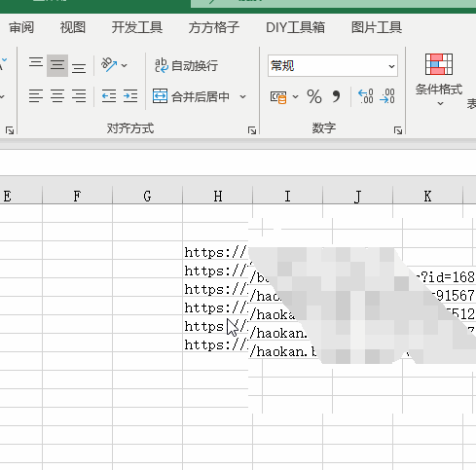This screenshot has width=476, height=470.
Task: Select column E header
Action: 20,196
